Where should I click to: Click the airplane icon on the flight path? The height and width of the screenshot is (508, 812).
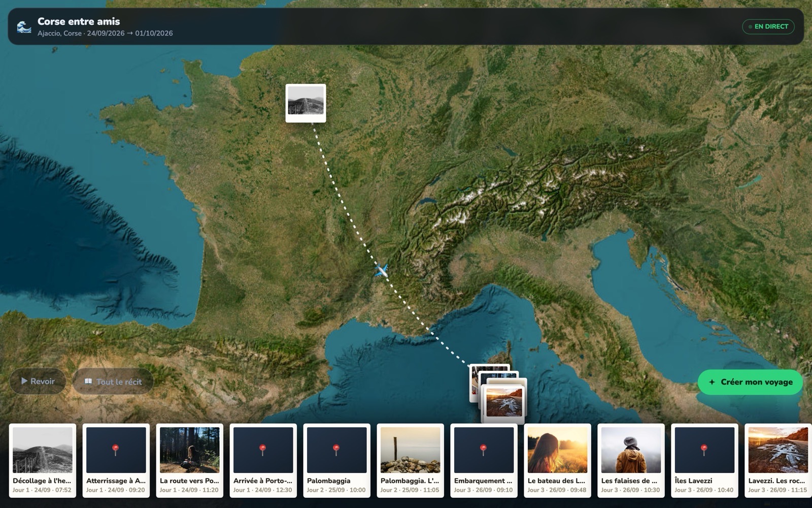click(x=382, y=270)
